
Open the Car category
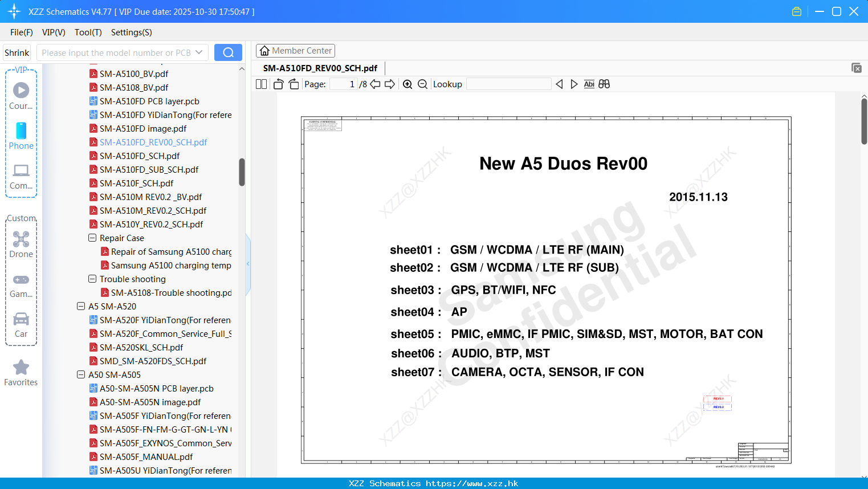pyautogui.click(x=21, y=325)
